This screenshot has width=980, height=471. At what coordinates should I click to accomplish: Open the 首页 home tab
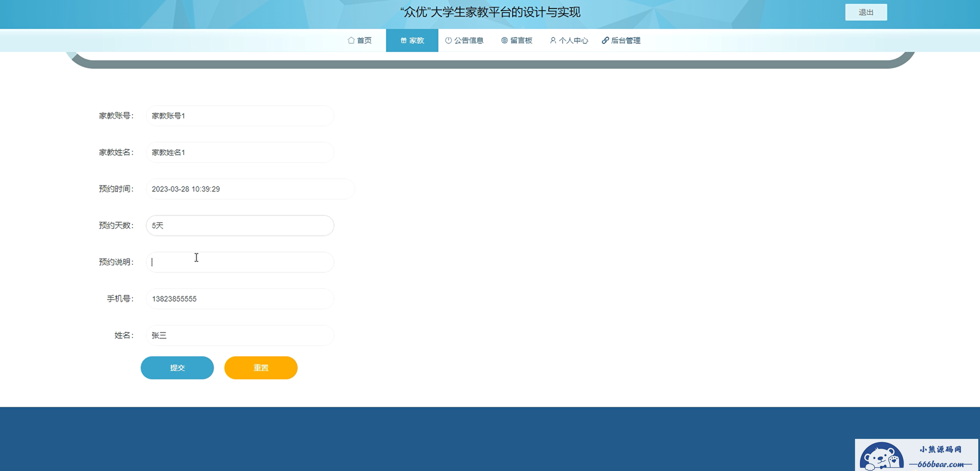(x=360, y=40)
